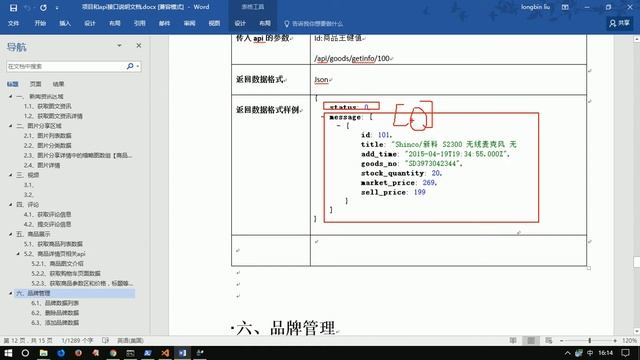
Task: Go to heading 1.2 in navigation
Action: 53,116
